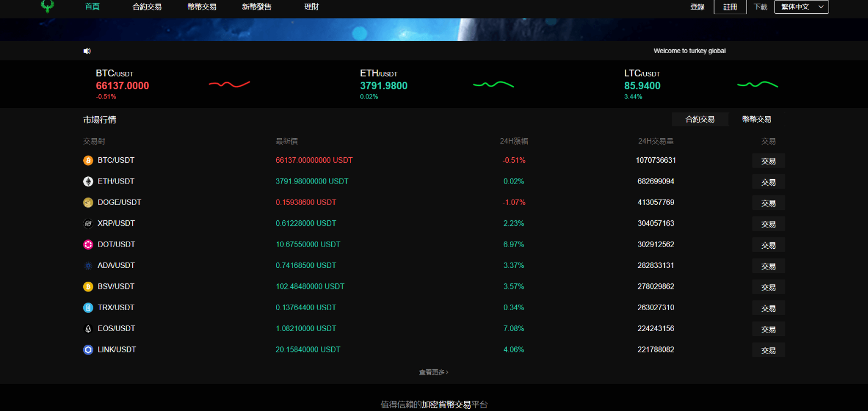The height and width of the screenshot is (411, 868).
Task: Click the speaker announcement icon
Action: coord(87,51)
